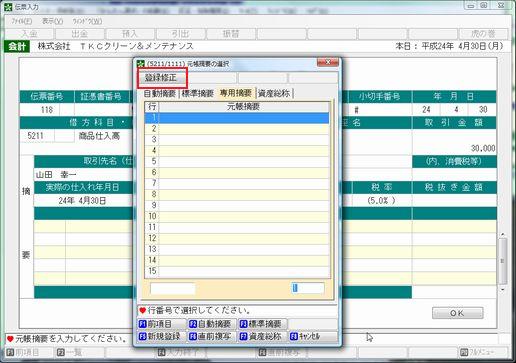Image resolution: width=516 pixels, height=363 pixels.
Task: Click the 登録修正 button in the dialog
Action: (162, 78)
